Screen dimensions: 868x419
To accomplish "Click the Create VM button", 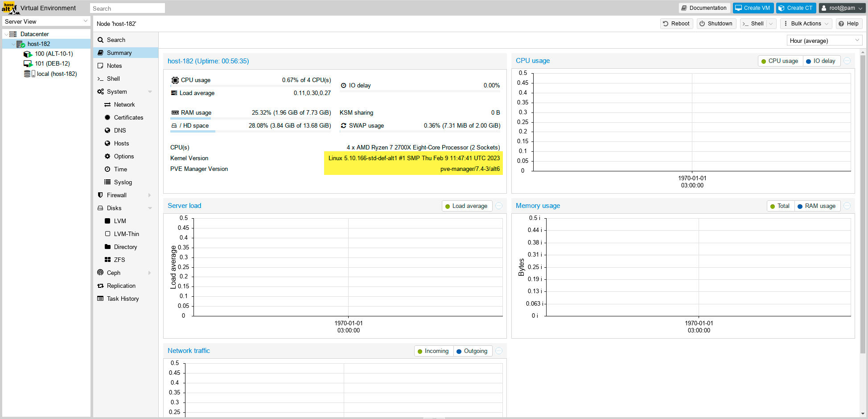I will [x=753, y=8].
